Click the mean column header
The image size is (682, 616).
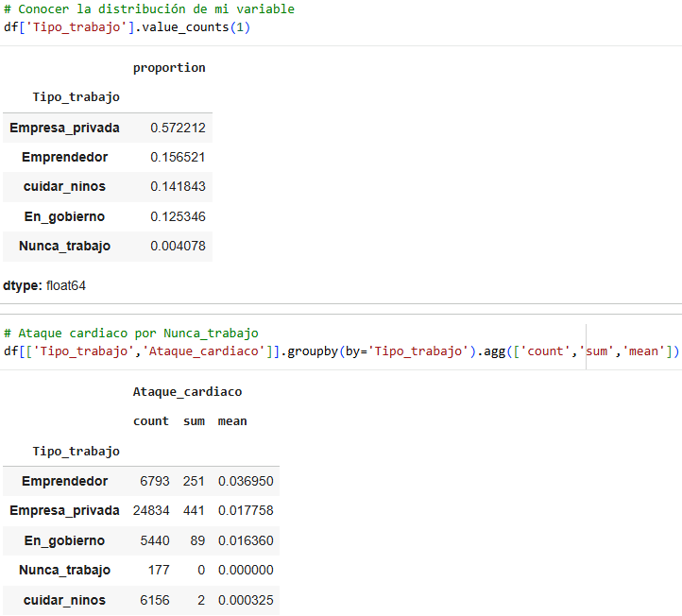pyautogui.click(x=232, y=421)
